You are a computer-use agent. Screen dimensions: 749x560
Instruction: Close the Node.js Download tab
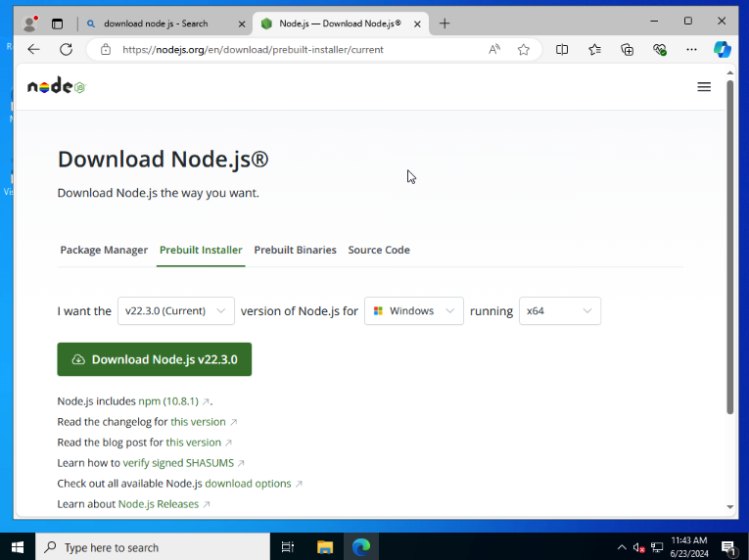tap(417, 23)
